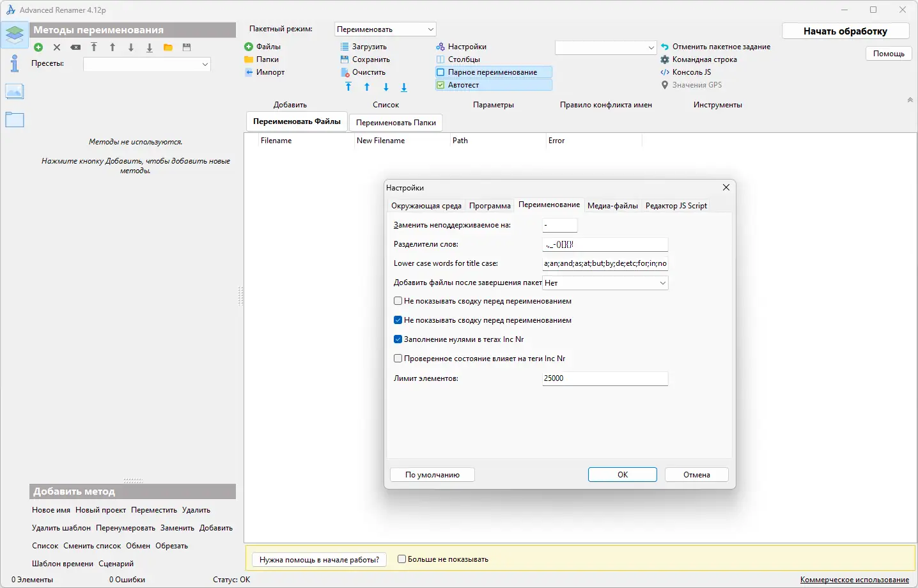Toggle Парное переименование checkbox
This screenshot has height=588, width=918.
(494, 72)
